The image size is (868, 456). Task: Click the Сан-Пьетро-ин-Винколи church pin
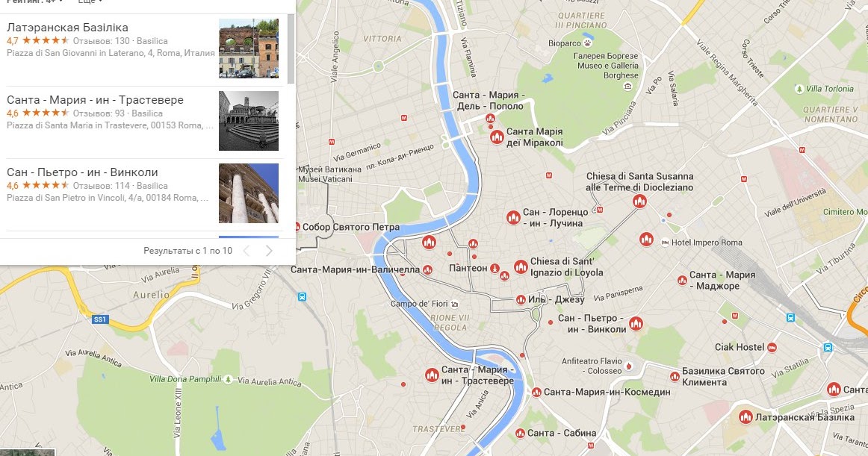636,324
